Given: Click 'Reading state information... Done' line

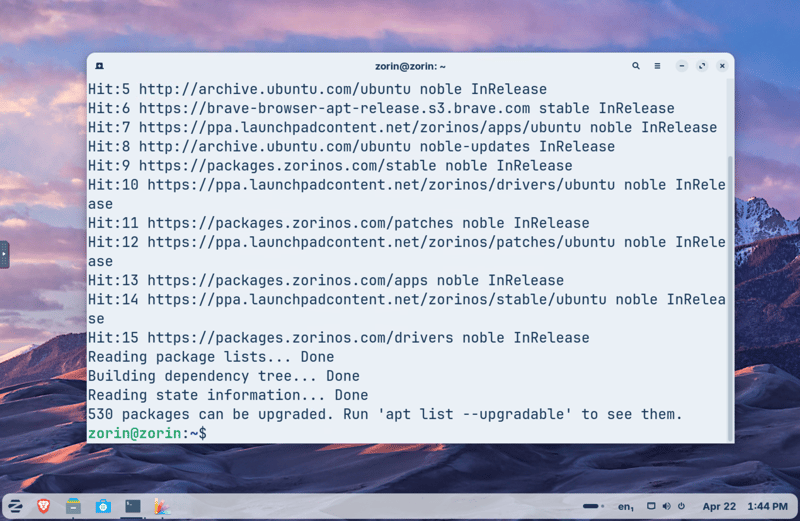Looking at the screenshot, I should click(x=228, y=395).
